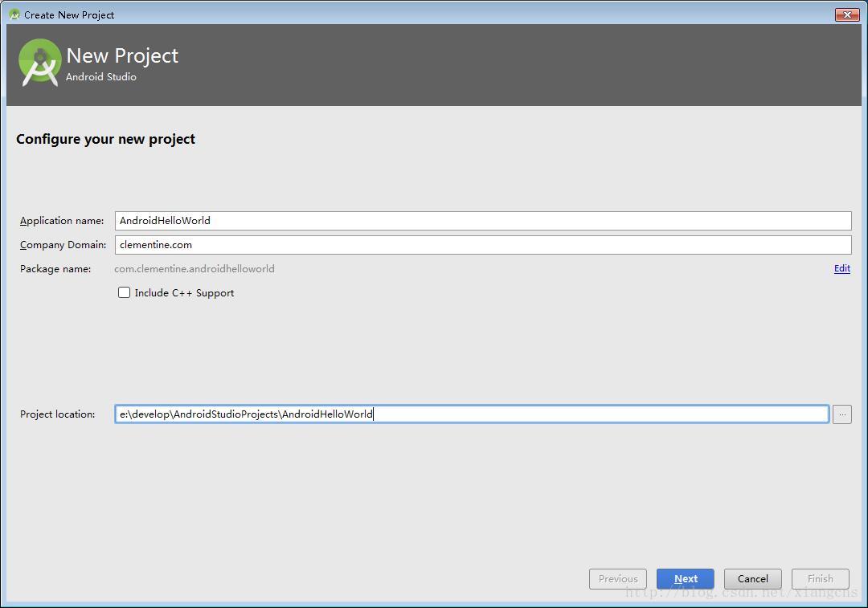
Task: Select the package name text com.clementine.androidhelloworld
Action: coord(194,269)
